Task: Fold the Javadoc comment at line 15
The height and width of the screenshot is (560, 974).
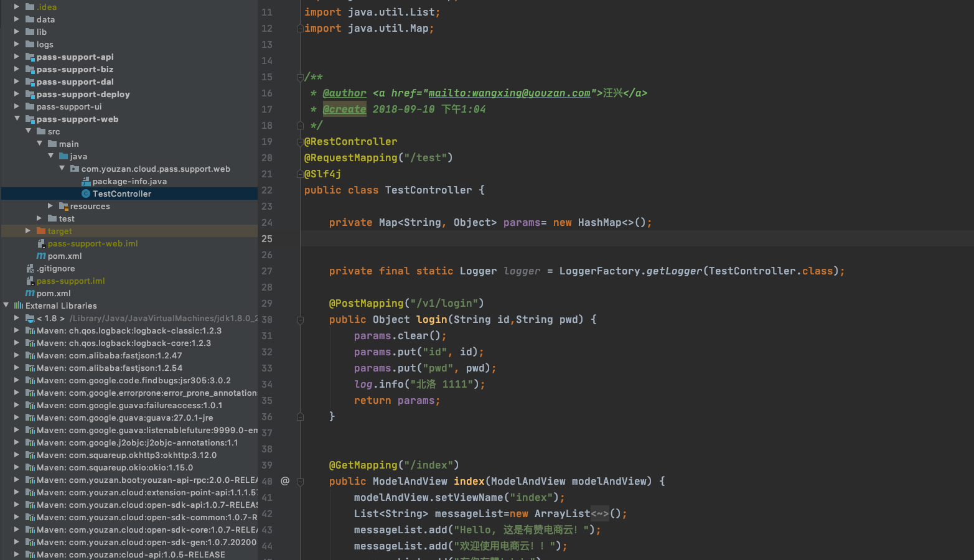Action: [300, 77]
